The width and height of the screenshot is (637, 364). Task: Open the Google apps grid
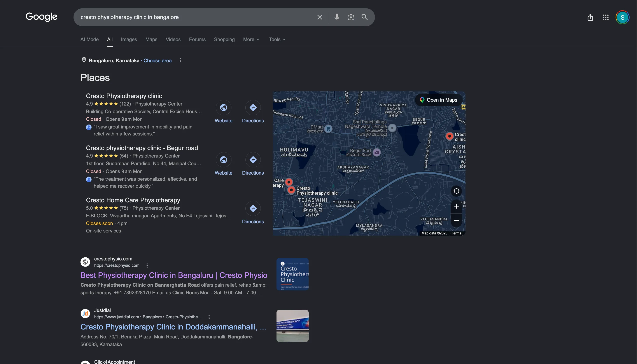coord(605,17)
